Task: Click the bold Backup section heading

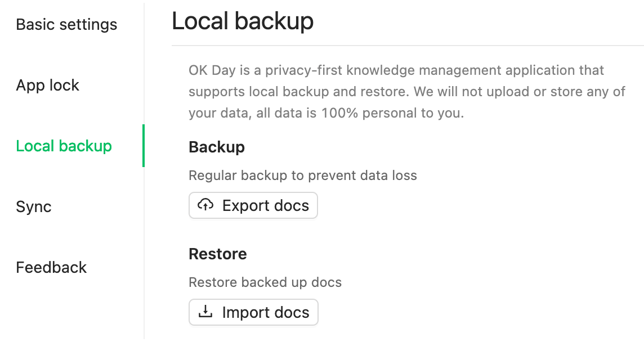Action: [x=217, y=147]
